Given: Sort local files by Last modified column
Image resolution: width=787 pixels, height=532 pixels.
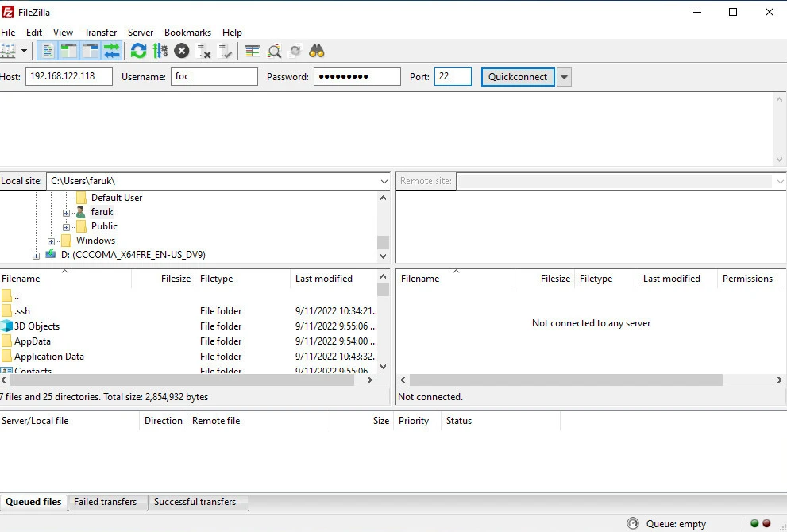Looking at the screenshot, I should click(x=324, y=279).
